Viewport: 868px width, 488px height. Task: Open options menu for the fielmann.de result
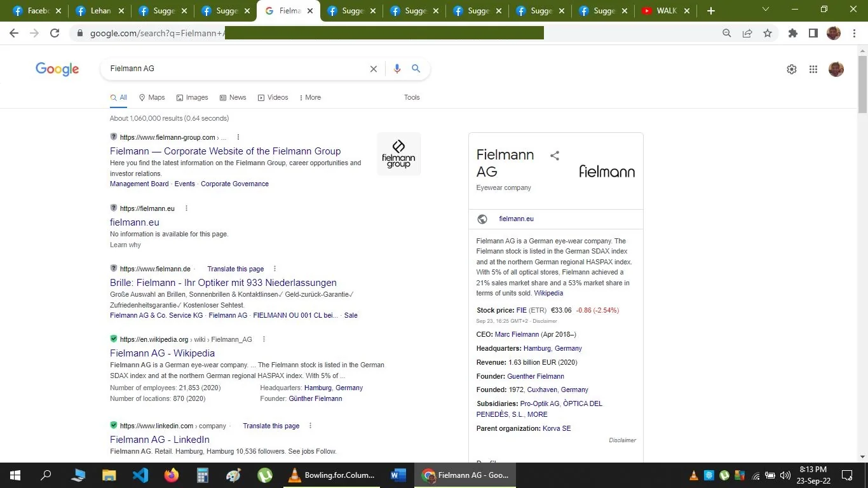(x=275, y=269)
